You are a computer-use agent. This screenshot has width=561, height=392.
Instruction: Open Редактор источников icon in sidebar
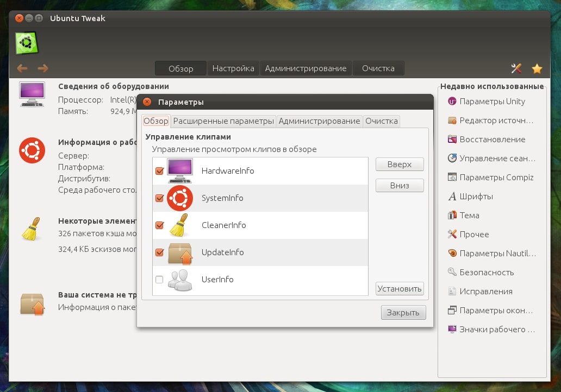click(x=452, y=121)
